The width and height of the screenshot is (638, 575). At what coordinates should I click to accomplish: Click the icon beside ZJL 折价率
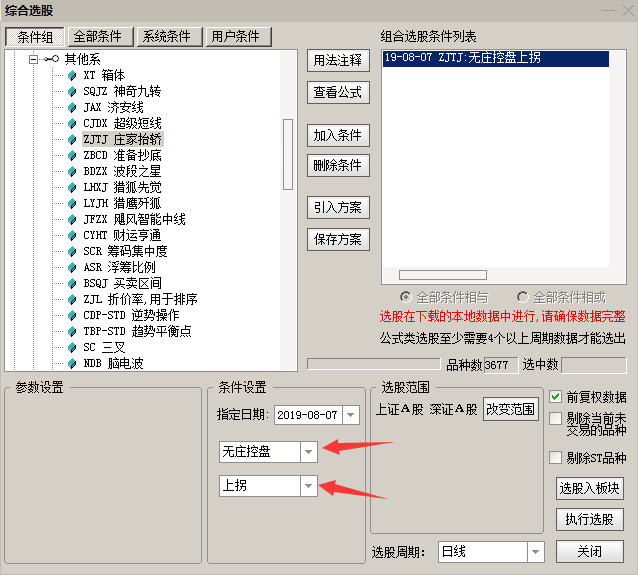[72, 300]
